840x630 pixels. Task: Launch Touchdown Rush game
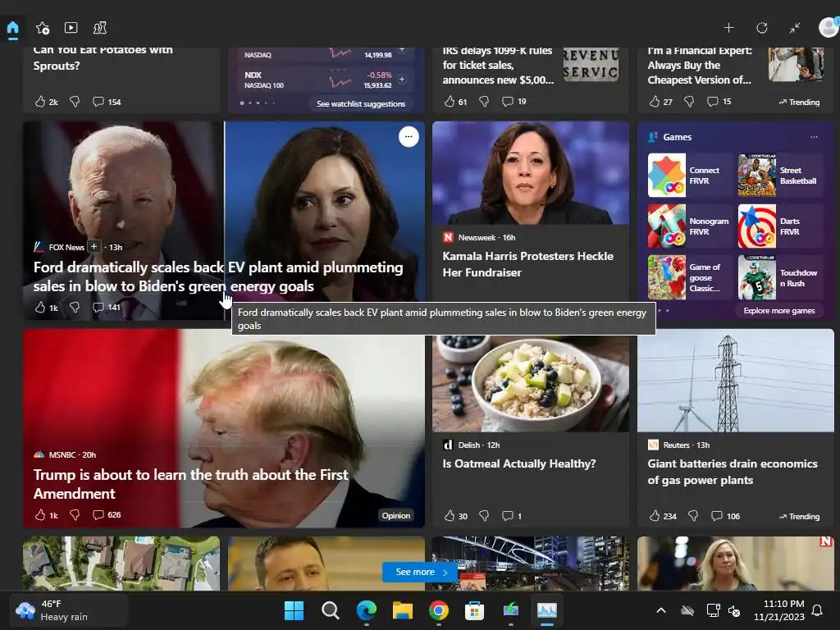780,277
